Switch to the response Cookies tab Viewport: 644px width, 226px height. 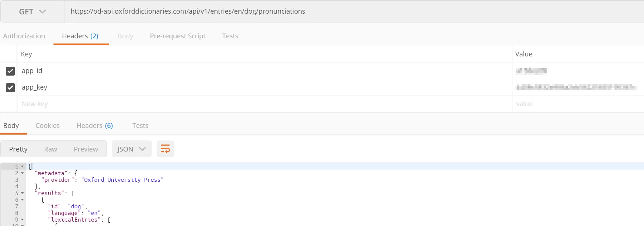[48, 126]
